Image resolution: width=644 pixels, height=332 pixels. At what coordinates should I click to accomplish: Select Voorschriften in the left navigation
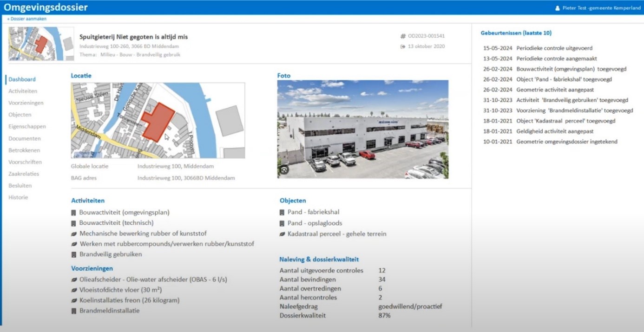(x=25, y=162)
